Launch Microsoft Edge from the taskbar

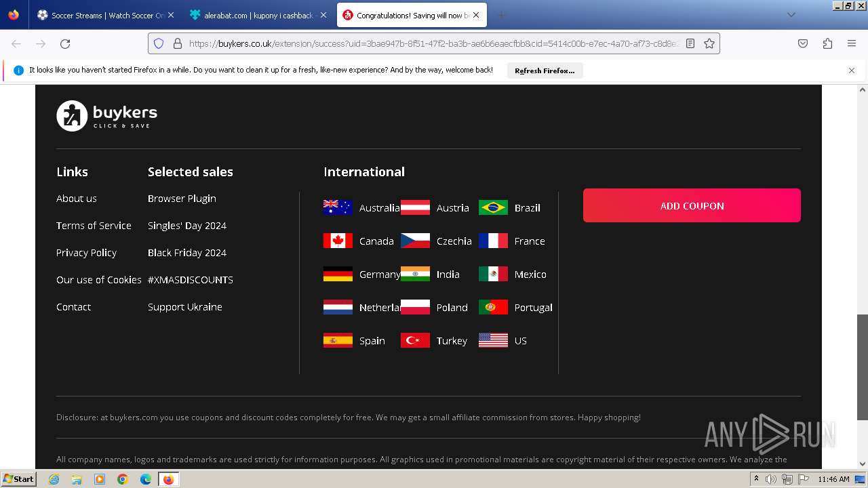coord(146,479)
